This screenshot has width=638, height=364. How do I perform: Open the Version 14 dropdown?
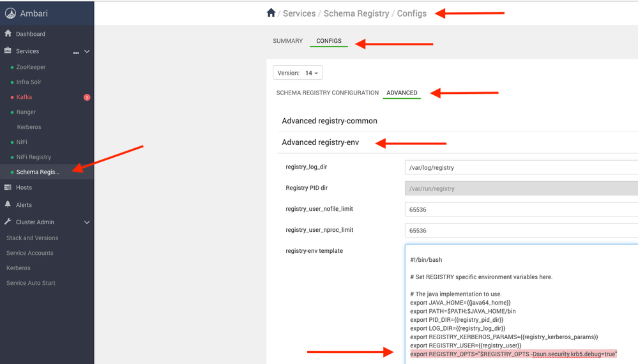(x=298, y=73)
